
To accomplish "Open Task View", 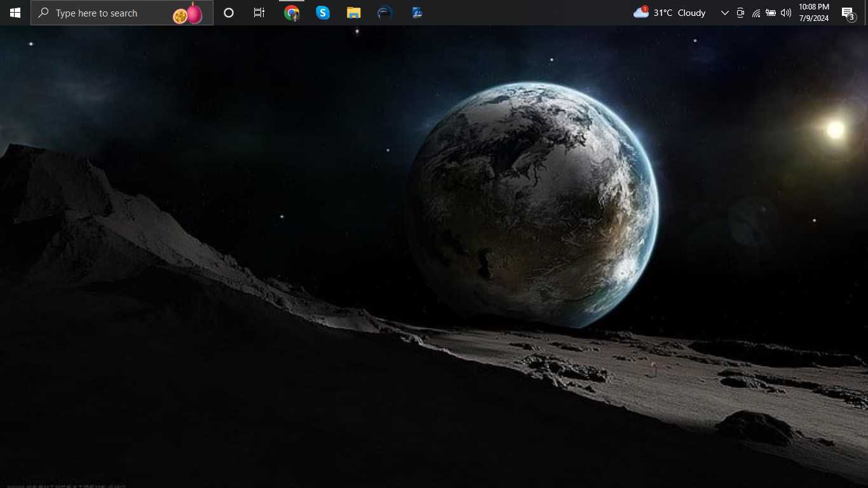I will click(259, 13).
